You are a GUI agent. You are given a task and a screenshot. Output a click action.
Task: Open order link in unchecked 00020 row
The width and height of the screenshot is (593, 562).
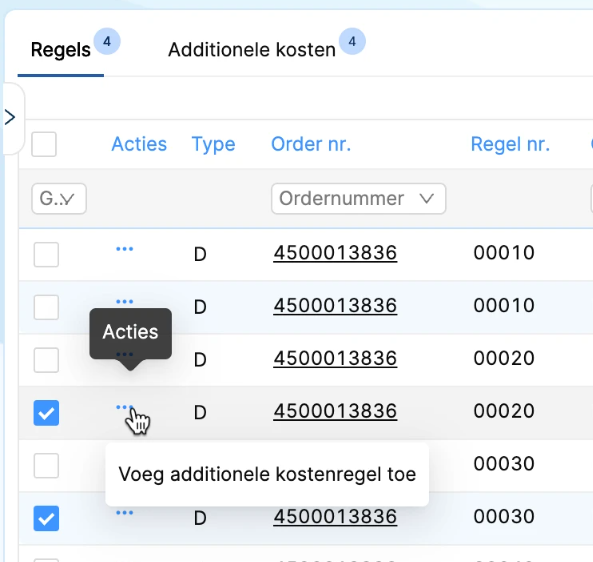pos(335,359)
